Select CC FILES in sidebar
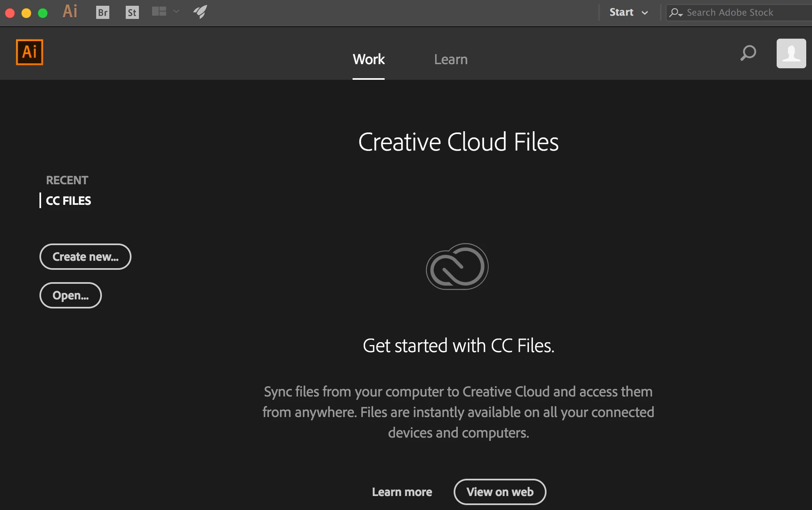The height and width of the screenshot is (510, 812). tap(68, 201)
